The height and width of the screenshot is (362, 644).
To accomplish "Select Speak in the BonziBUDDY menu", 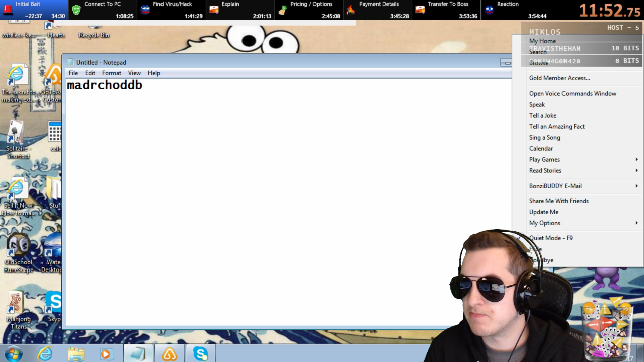I will (x=537, y=104).
